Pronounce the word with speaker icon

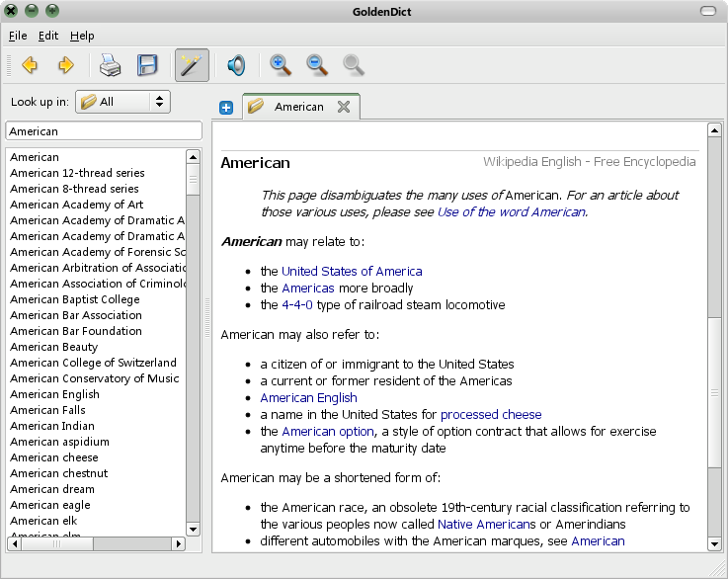[x=236, y=65]
